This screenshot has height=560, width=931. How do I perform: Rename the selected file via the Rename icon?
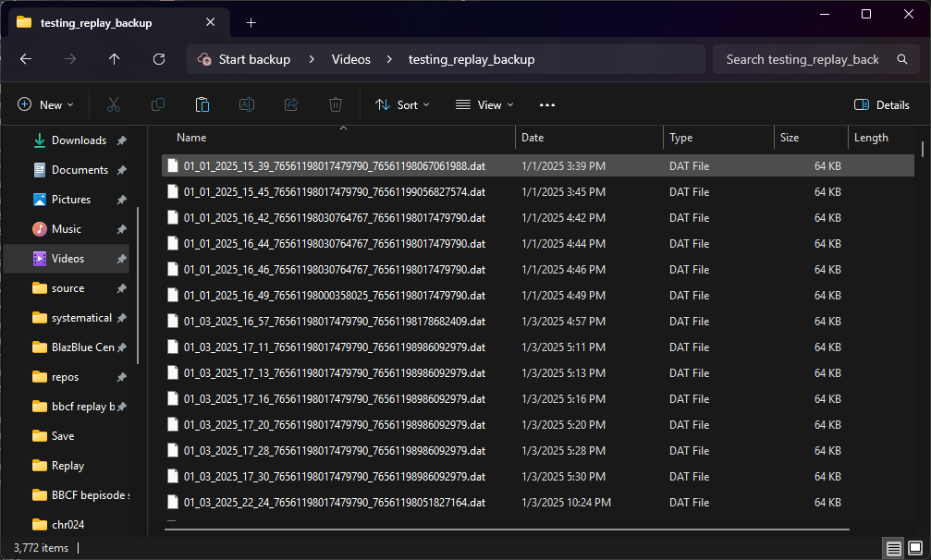coord(246,104)
